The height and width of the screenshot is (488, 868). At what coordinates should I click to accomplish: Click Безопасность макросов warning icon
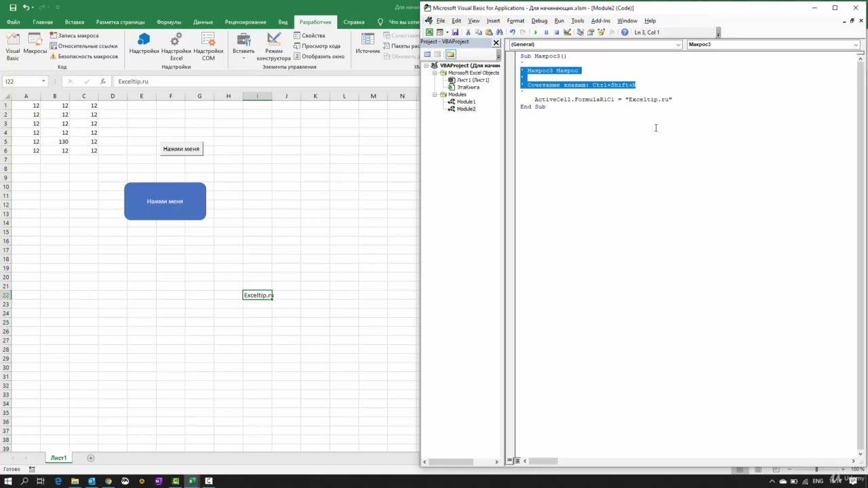(54, 56)
